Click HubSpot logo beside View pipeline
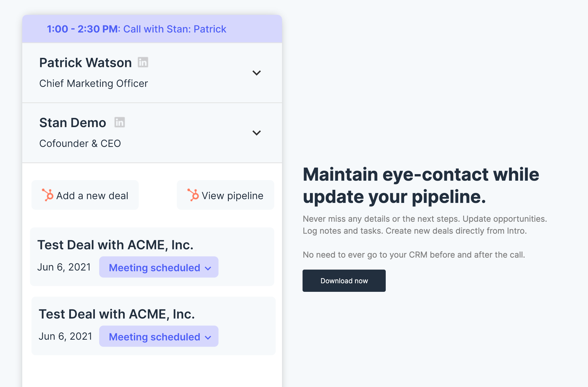588x387 pixels. [x=193, y=195]
